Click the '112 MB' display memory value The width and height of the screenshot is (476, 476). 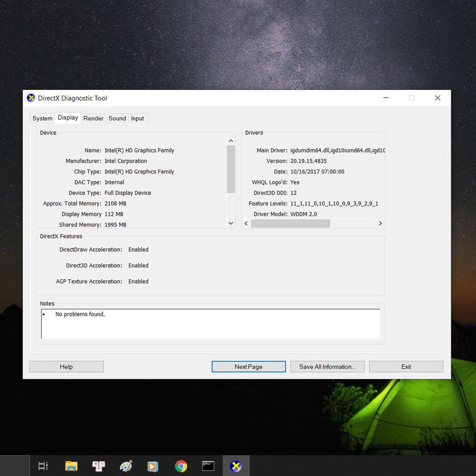pyautogui.click(x=114, y=214)
